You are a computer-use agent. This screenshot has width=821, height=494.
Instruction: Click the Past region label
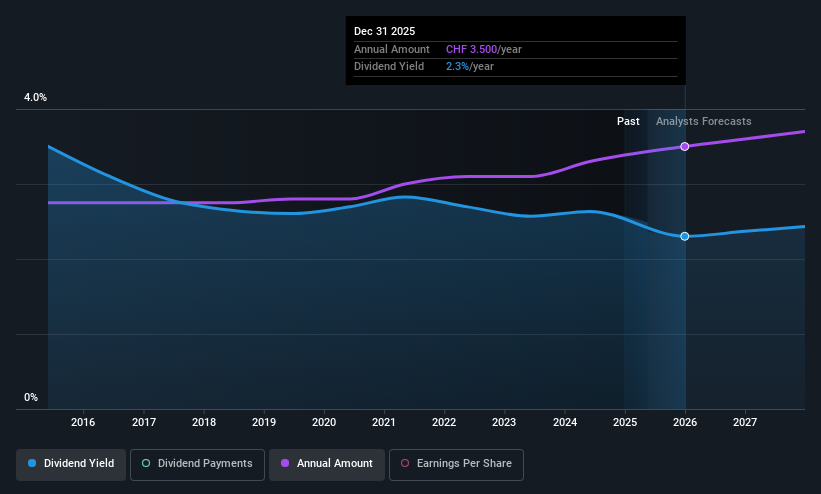tap(628, 122)
